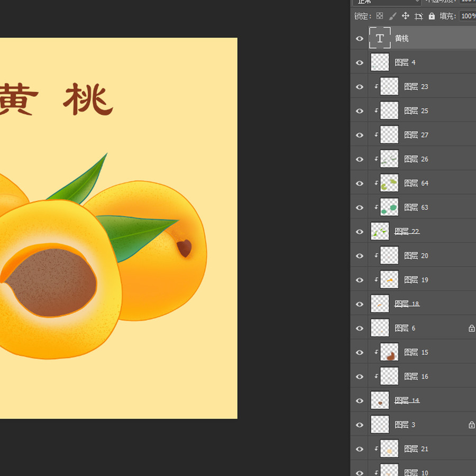Toggle visibility of 图层 19

[360, 280]
